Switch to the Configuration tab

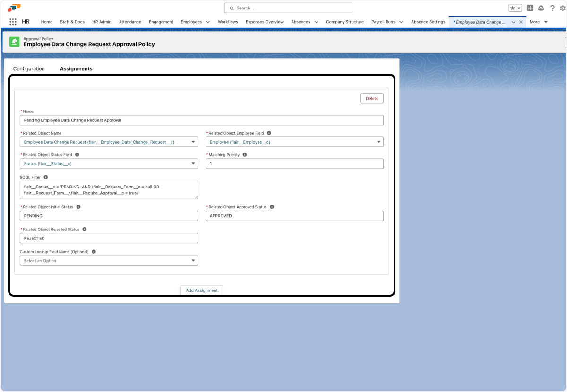[28, 68]
